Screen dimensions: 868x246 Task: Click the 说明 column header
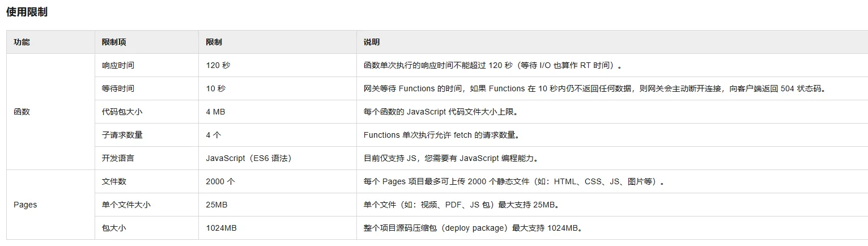click(x=372, y=42)
